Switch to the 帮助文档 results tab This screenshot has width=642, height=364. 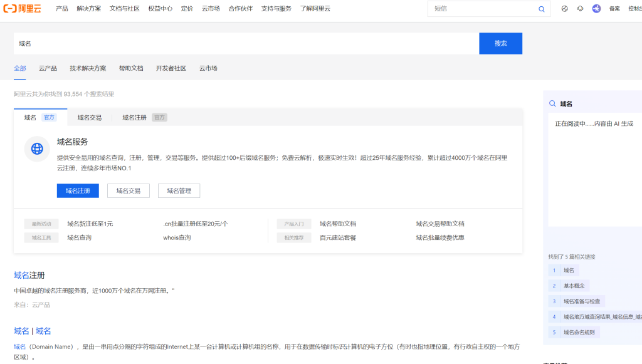(x=131, y=68)
